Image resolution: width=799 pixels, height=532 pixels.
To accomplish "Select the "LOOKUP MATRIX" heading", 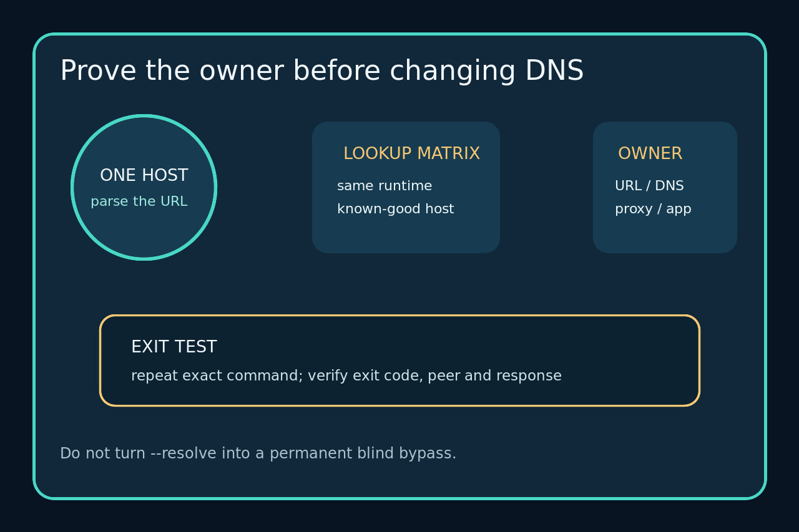I will click(411, 154).
